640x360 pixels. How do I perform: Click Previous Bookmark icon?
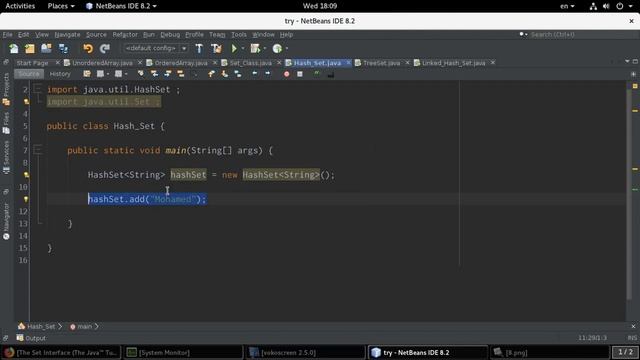(x=211, y=74)
